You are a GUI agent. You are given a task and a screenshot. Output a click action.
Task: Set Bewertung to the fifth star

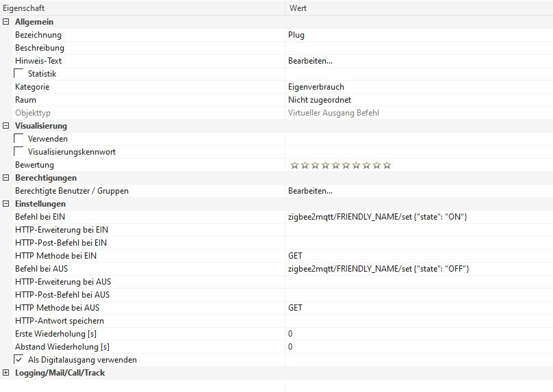pos(335,165)
